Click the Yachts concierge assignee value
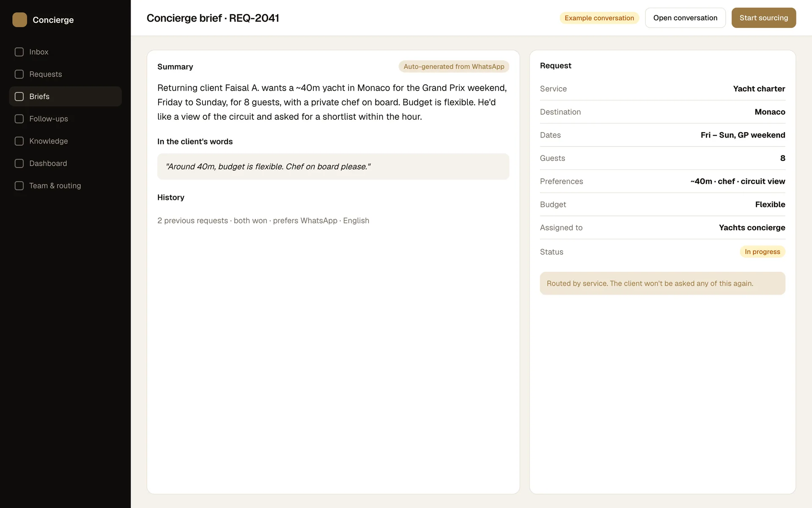The image size is (812, 508). click(752, 228)
